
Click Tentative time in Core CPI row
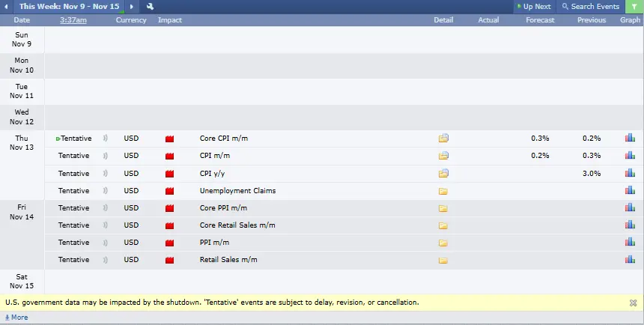[x=76, y=139]
